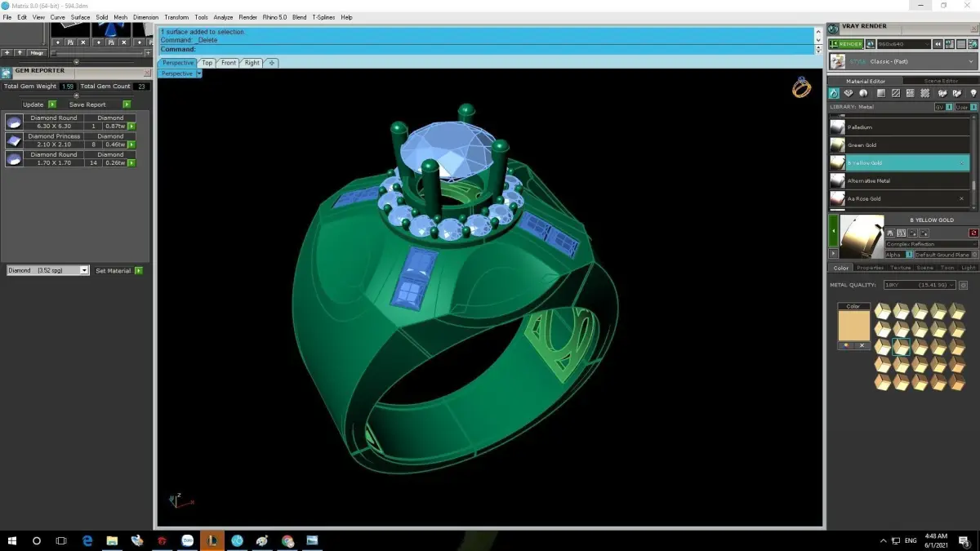The height and width of the screenshot is (551, 980).
Task: Toggle the GV library switch
Action: coord(943,107)
